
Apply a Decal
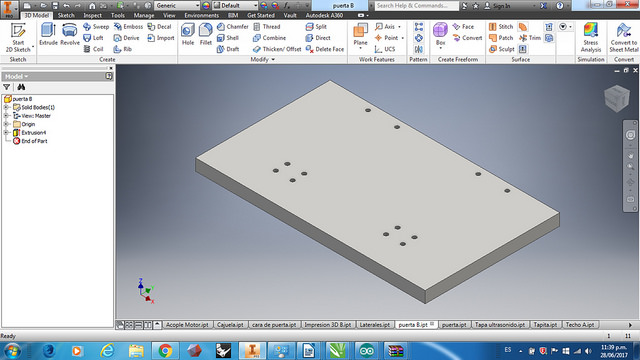[x=159, y=27]
